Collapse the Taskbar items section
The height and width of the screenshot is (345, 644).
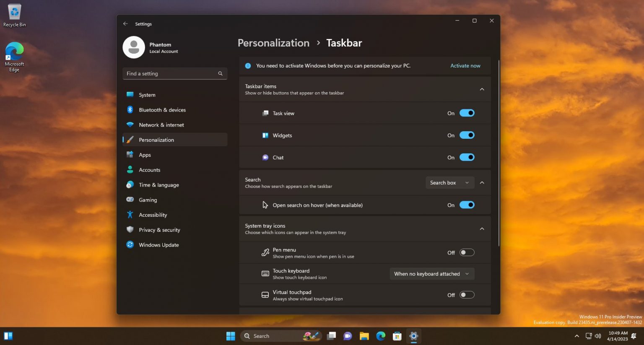(482, 89)
